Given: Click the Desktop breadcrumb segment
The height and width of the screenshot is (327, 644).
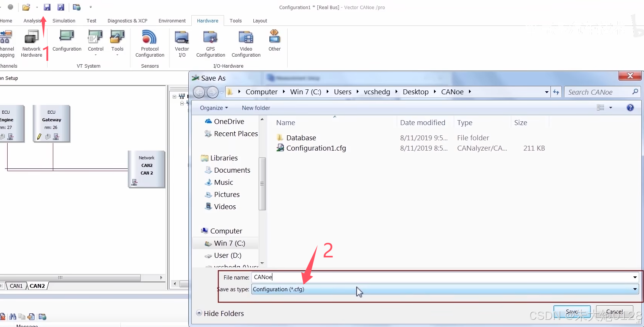Looking at the screenshot, I should (x=415, y=92).
